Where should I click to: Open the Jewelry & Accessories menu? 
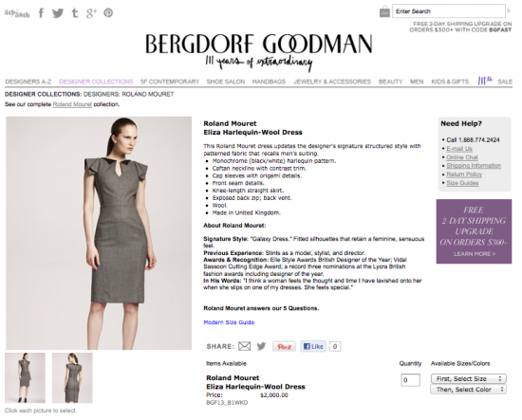tap(332, 82)
